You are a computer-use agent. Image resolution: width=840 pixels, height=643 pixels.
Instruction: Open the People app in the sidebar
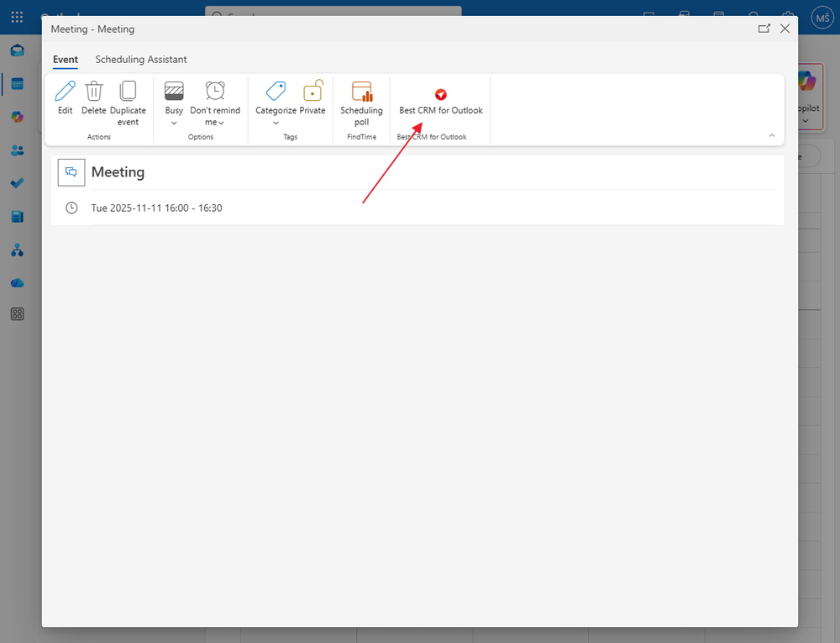point(17,150)
